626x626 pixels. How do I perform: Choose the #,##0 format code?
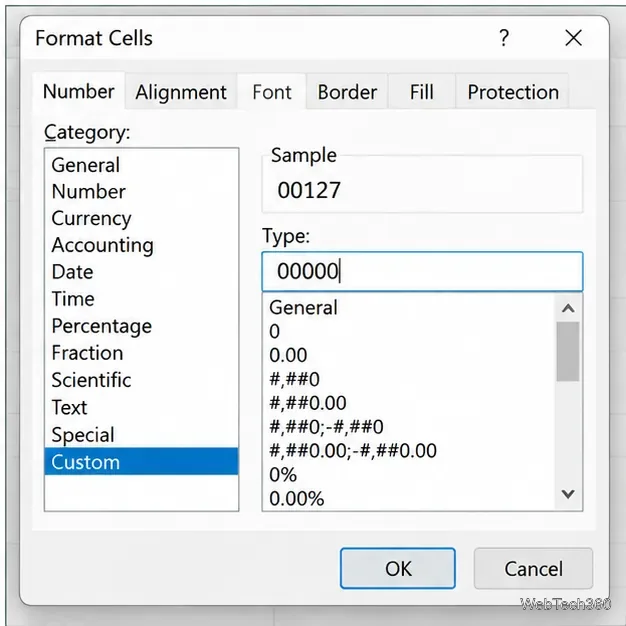click(409, 379)
